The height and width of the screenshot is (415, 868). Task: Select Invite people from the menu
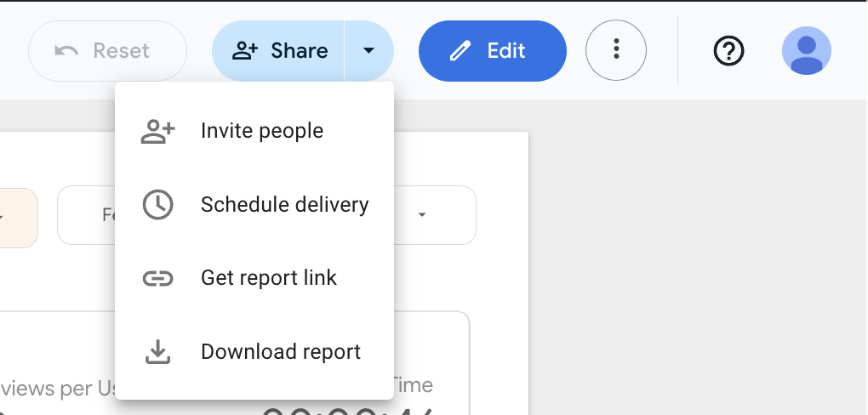coord(254,131)
